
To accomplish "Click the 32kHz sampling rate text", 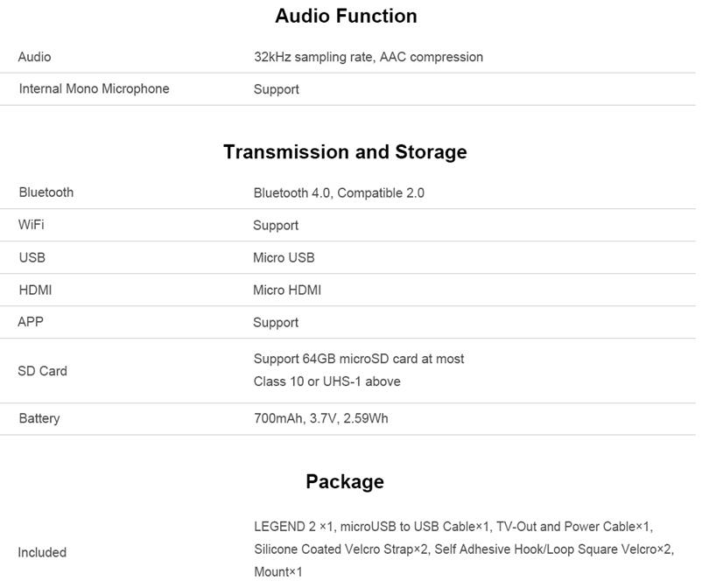I will coord(368,57).
